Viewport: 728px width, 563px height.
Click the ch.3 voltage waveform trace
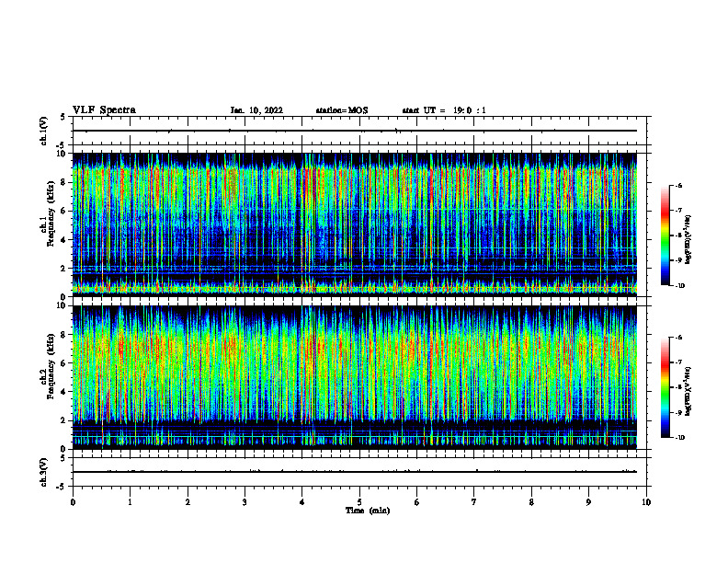tap(355, 472)
